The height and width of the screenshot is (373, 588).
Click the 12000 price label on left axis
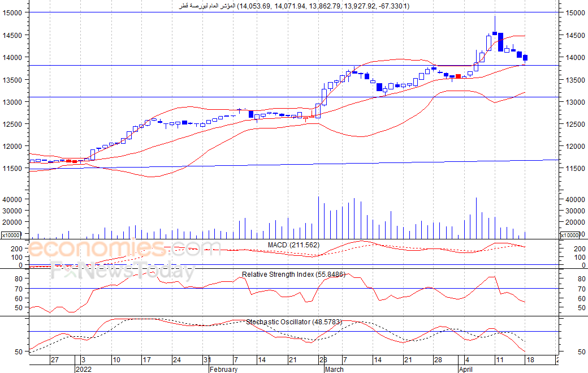tap(12, 147)
